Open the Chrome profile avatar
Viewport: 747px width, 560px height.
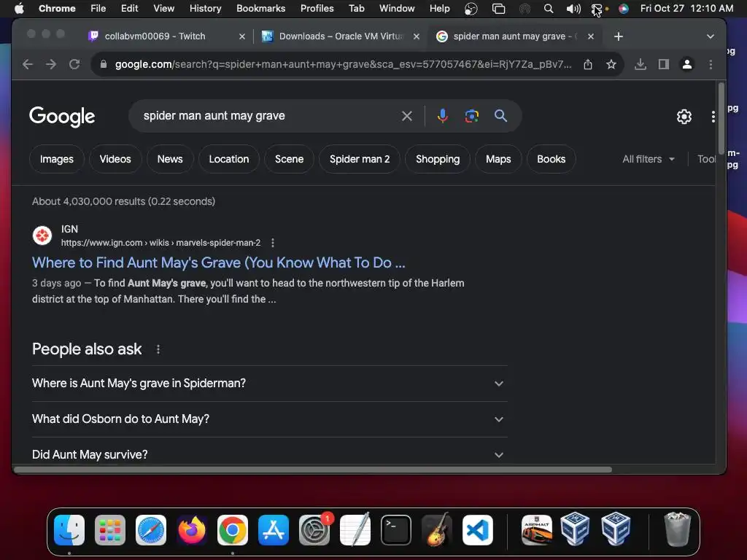pos(687,64)
